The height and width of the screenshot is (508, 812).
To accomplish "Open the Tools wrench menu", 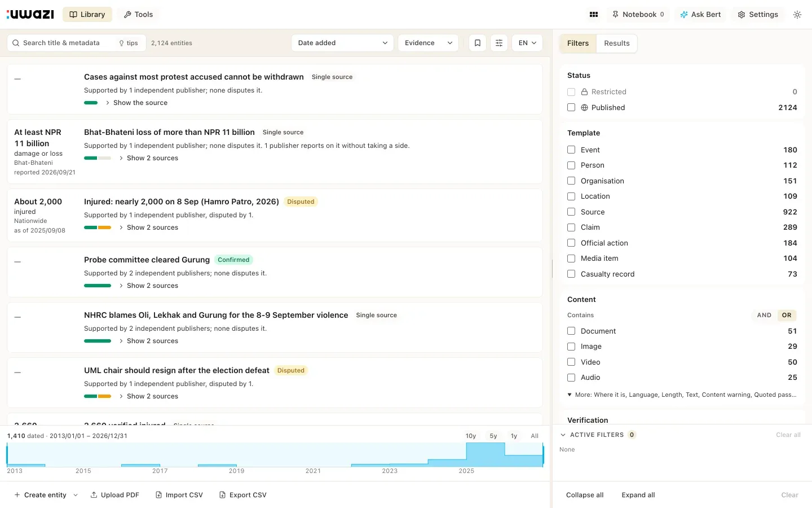I will (x=138, y=15).
